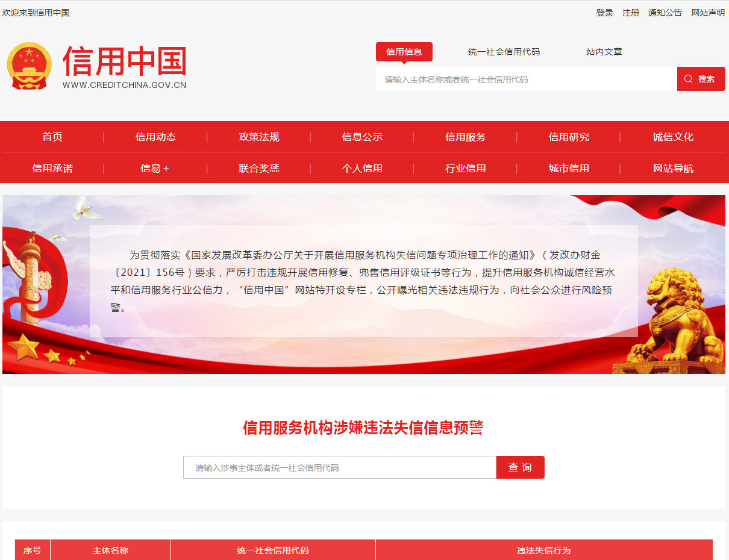The height and width of the screenshot is (560, 729).
Task: Open 信用动态 navigation menu item
Action: (155, 137)
